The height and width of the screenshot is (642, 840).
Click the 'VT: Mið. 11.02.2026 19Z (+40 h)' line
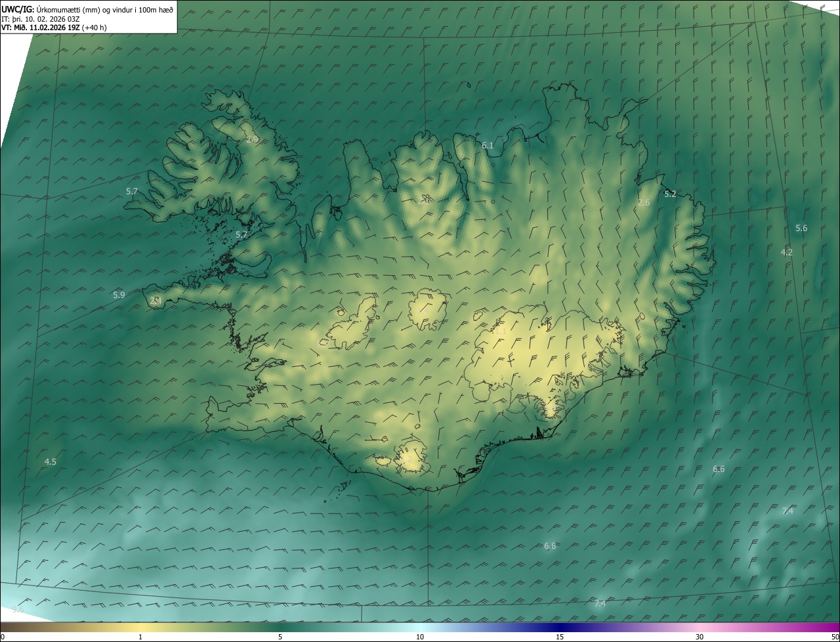[x=54, y=28]
